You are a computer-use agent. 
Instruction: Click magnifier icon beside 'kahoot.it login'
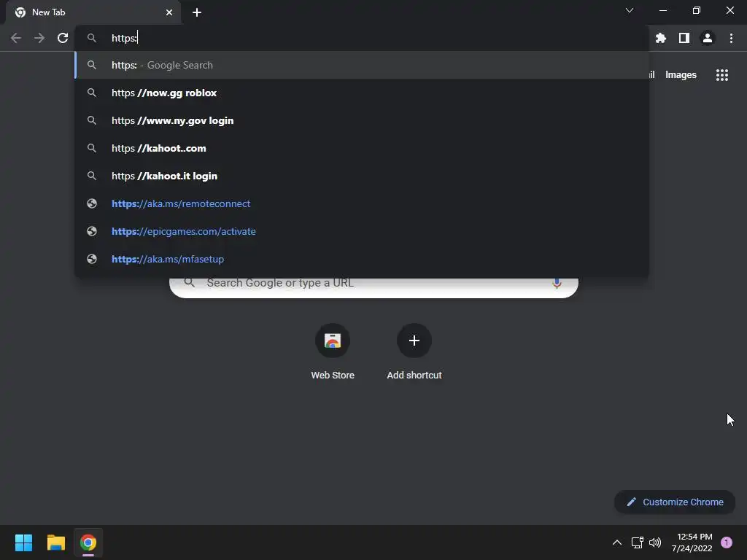pos(92,176)
